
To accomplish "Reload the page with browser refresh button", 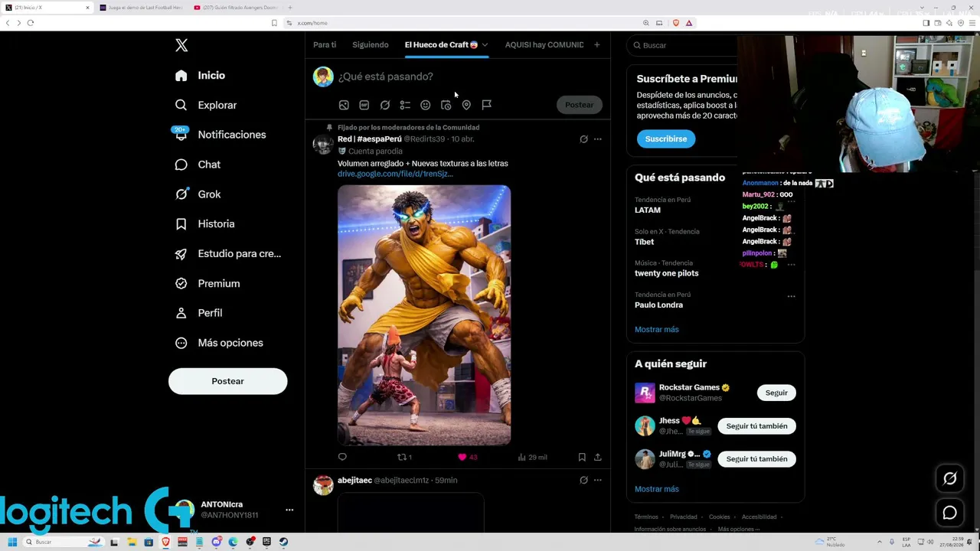I will (x=31, y=23).
